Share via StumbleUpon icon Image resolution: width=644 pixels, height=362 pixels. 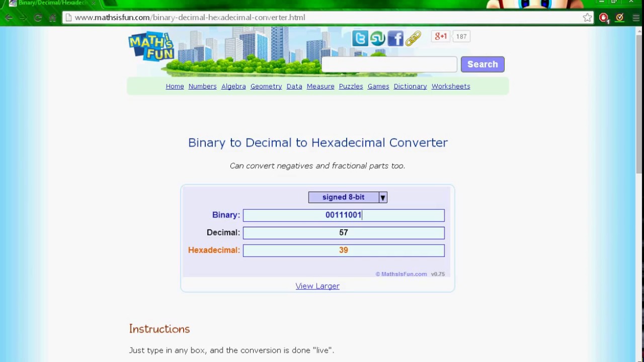[378, 38]
